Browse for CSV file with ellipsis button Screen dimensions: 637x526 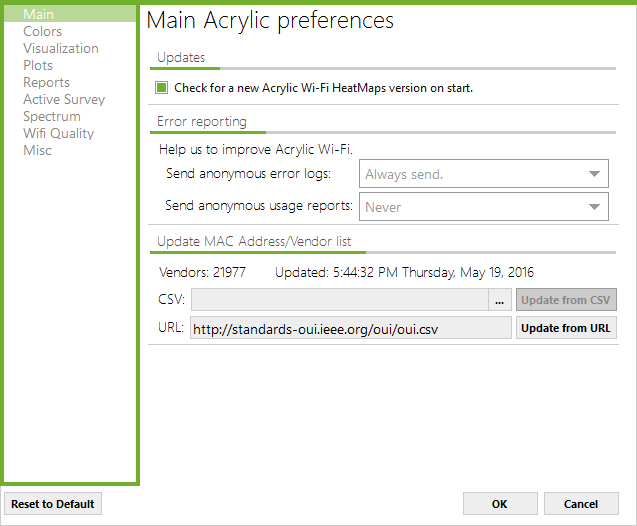point(500,300)
